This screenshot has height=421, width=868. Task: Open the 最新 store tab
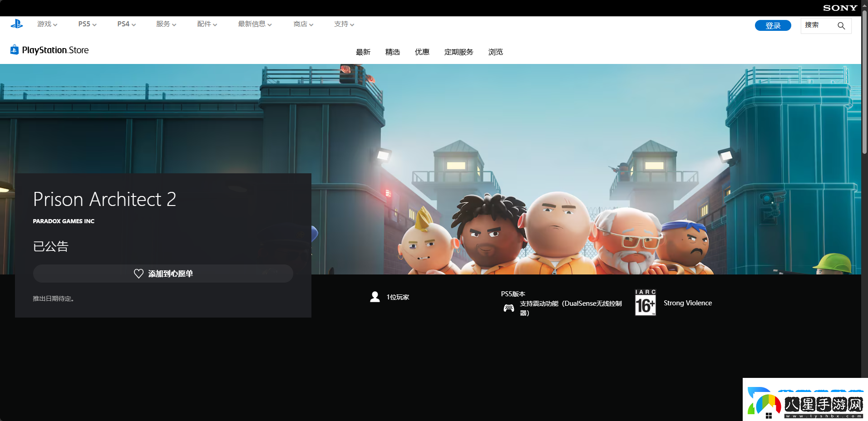click(x=363, y=52)
